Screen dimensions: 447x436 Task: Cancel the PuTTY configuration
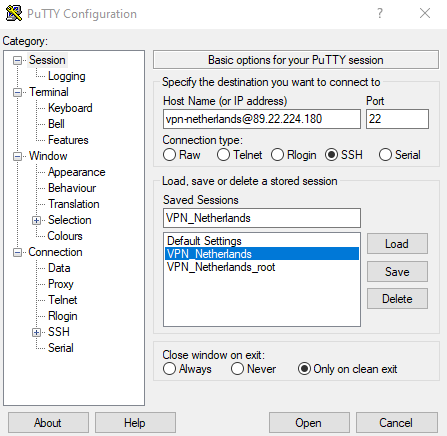(396, 423)
